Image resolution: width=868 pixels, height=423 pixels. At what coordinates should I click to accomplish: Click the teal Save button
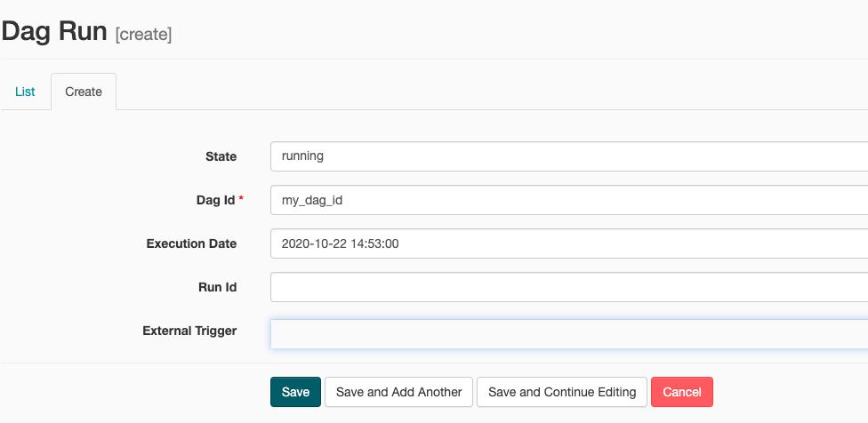[x=295, y=392]
